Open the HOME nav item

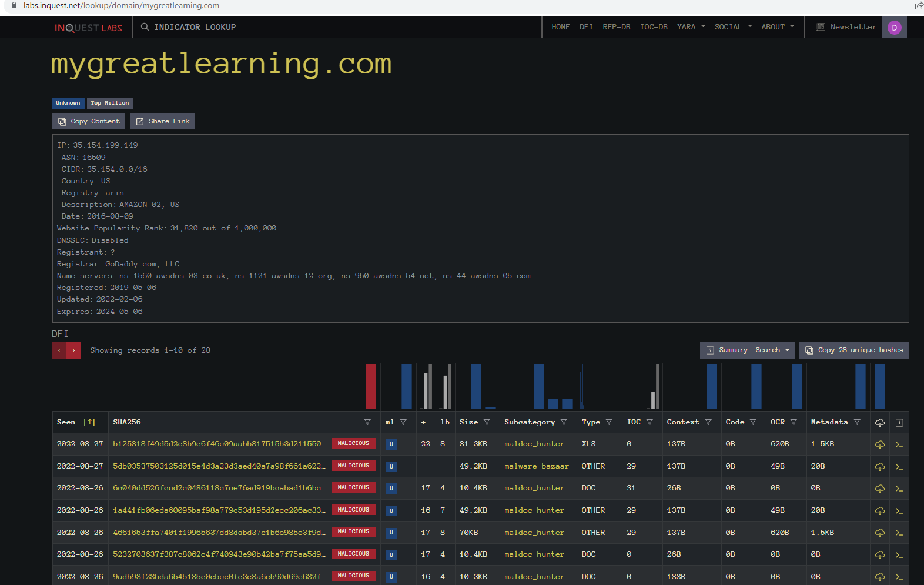561,27
